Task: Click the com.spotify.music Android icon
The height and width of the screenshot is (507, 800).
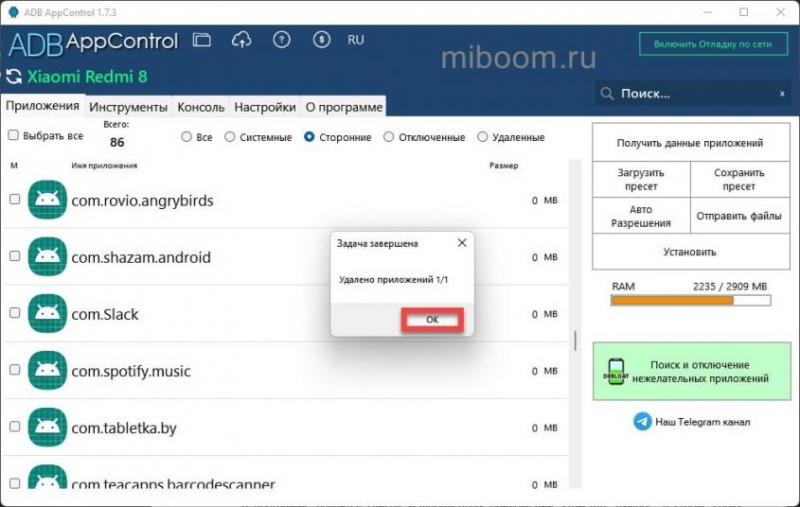Action: (47, 370)
